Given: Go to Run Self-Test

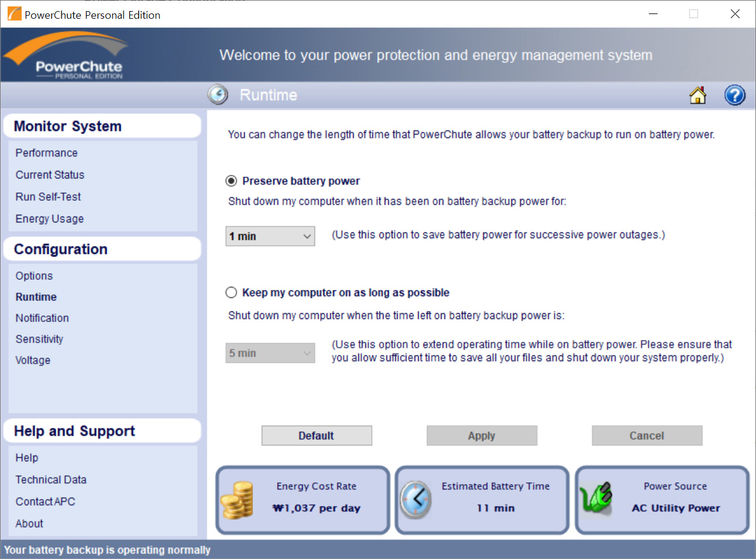Looking at the screenshot, I should pyautogui.click(x=48, y=197).
